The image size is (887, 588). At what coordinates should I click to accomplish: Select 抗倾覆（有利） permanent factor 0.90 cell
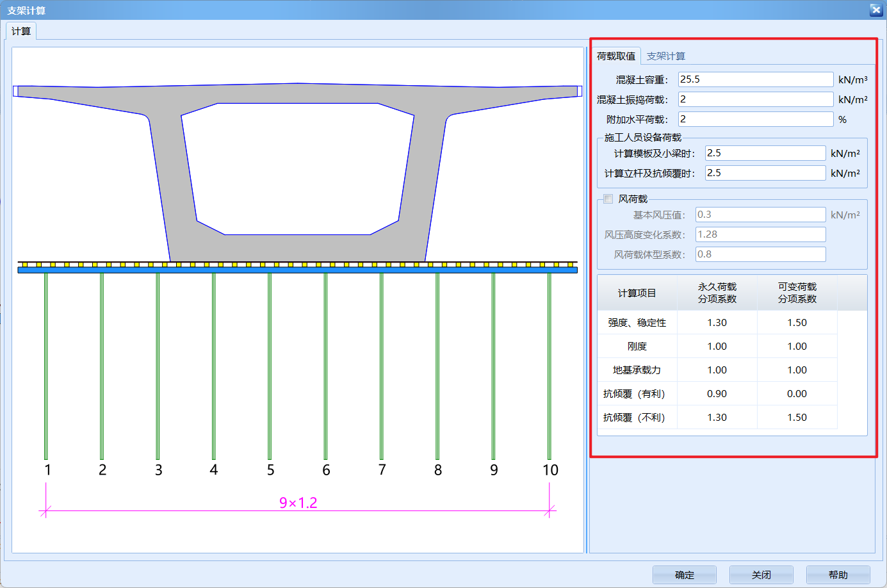click(717, 394)
